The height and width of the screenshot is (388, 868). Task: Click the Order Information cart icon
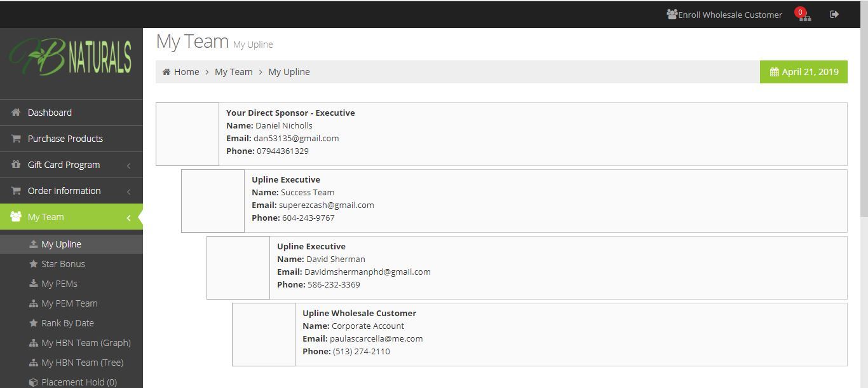(16, 191)
